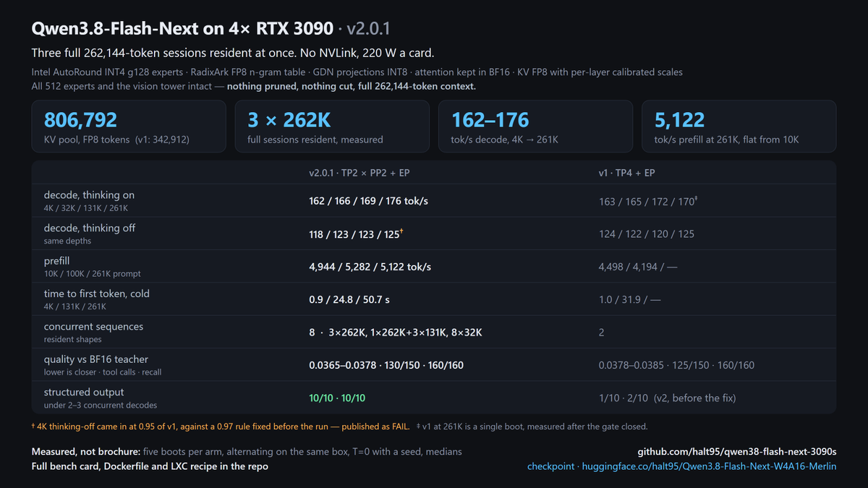Select the title "Qwen3.8-Flash-Next on 4× RTX 3090"
868x488 pixels.
pyautogui.click(x=182, y=29)
